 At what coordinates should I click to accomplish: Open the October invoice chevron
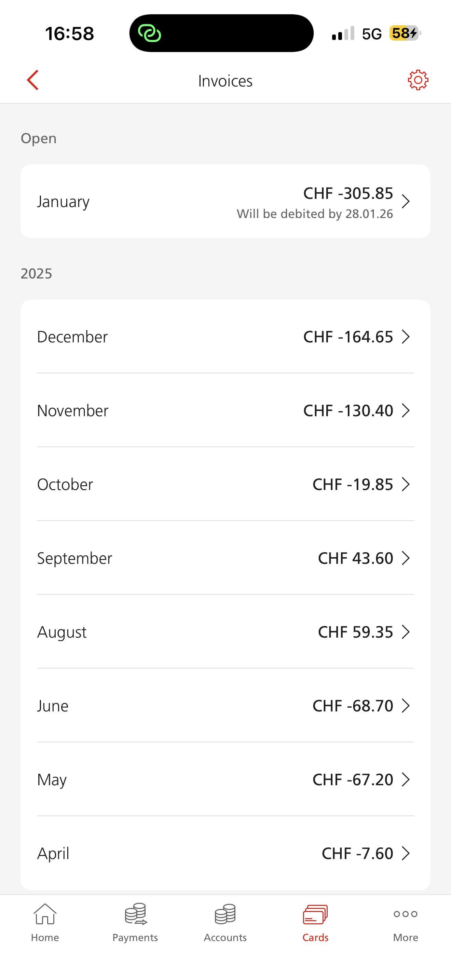pos(406,484)
